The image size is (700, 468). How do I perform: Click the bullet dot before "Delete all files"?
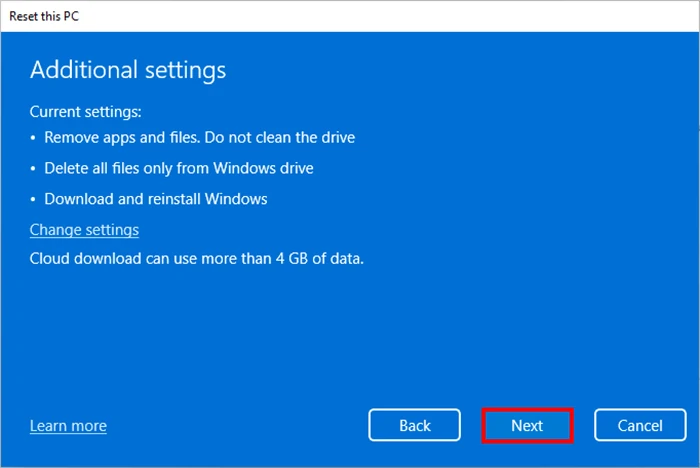point(33,169)
